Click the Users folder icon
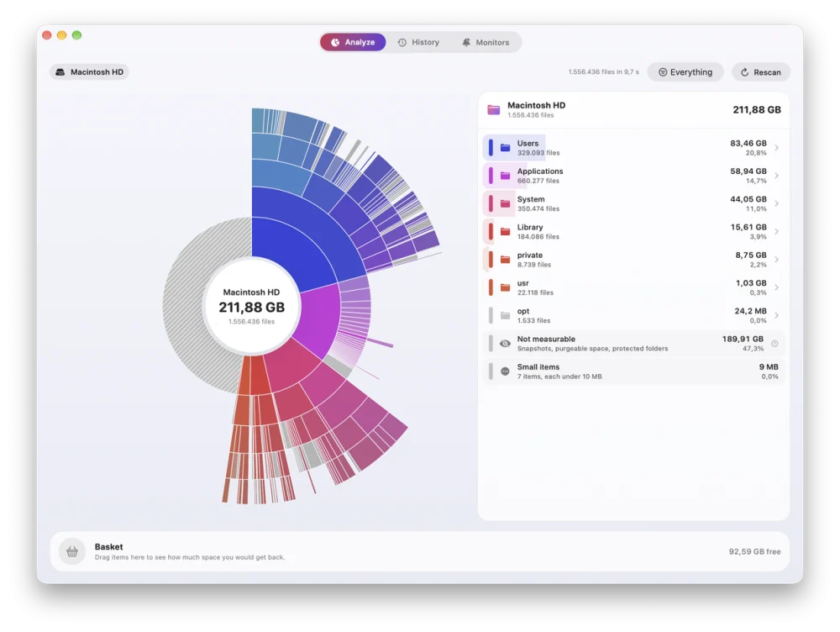 pyautogui.click(x=505, y=147)
